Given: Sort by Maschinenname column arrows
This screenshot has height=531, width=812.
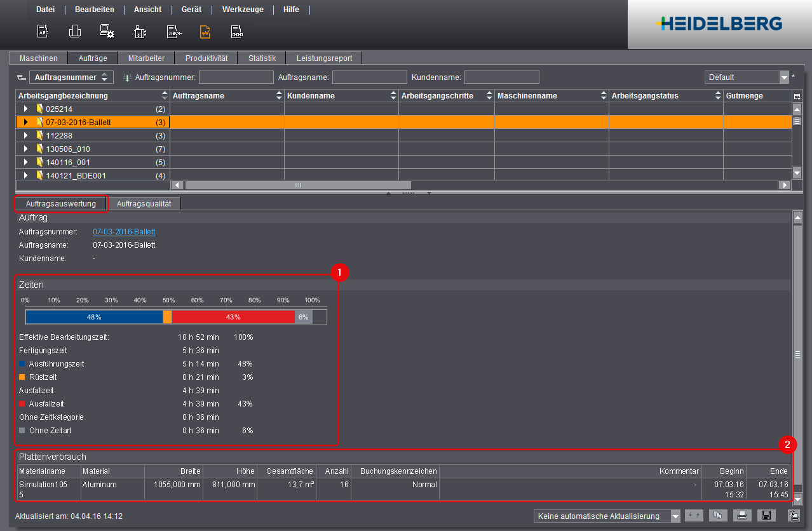Looking at the screenshot, I should click(x=603, y=96).
